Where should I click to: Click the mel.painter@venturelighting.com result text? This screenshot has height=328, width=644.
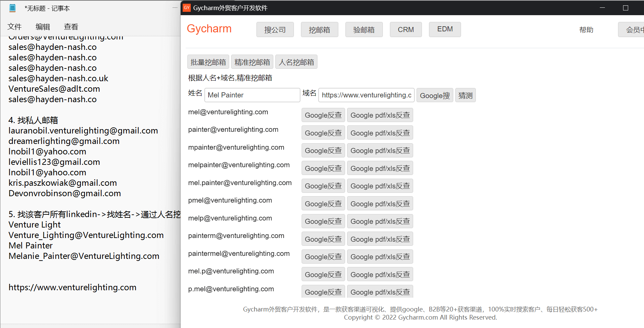(240, 183)
